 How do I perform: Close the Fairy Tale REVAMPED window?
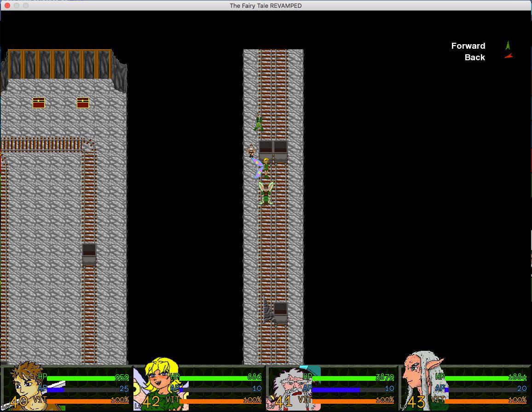point(7,6)
